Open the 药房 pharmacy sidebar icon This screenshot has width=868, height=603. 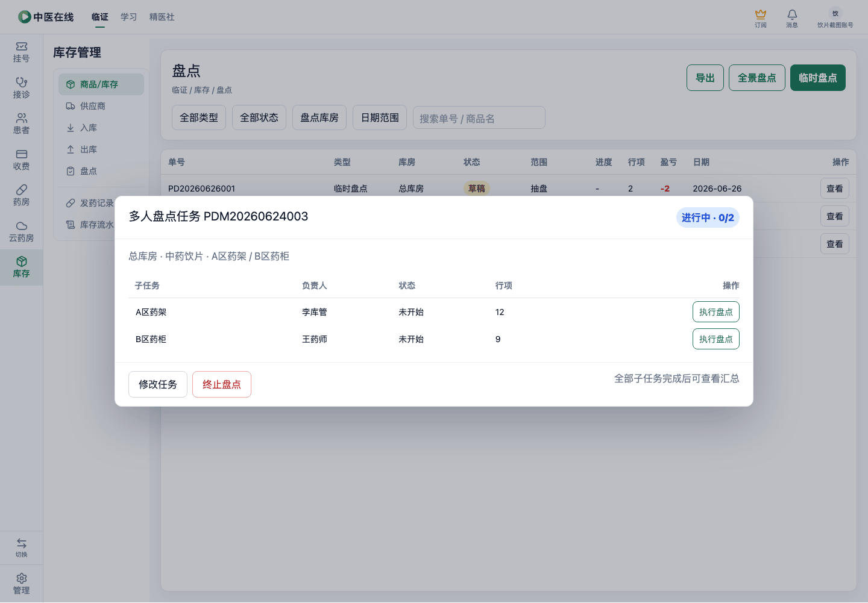[x=21, y=196]
